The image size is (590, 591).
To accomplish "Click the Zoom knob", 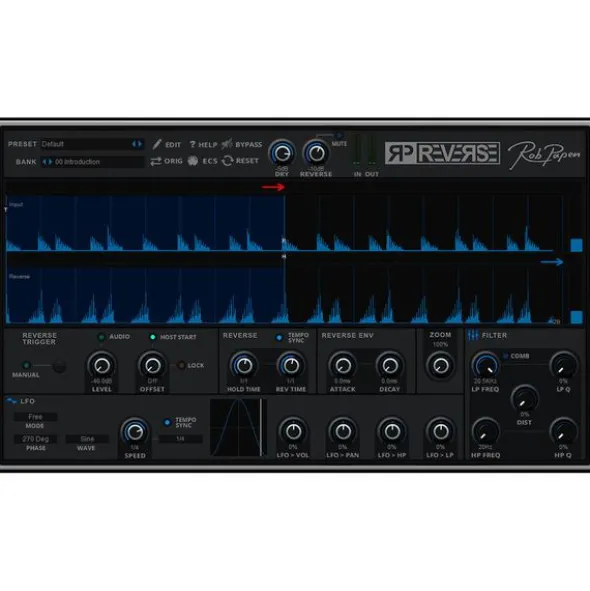I will 440,365.
